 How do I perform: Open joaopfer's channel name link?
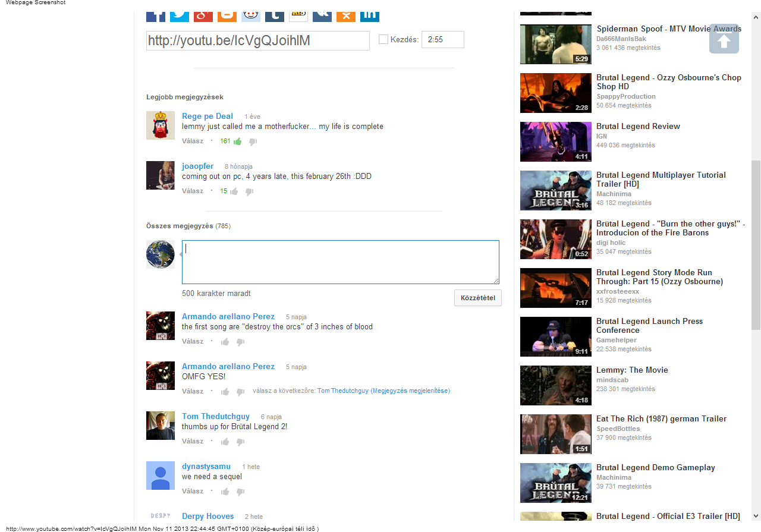pyautogui.click(x=197, y=166)
